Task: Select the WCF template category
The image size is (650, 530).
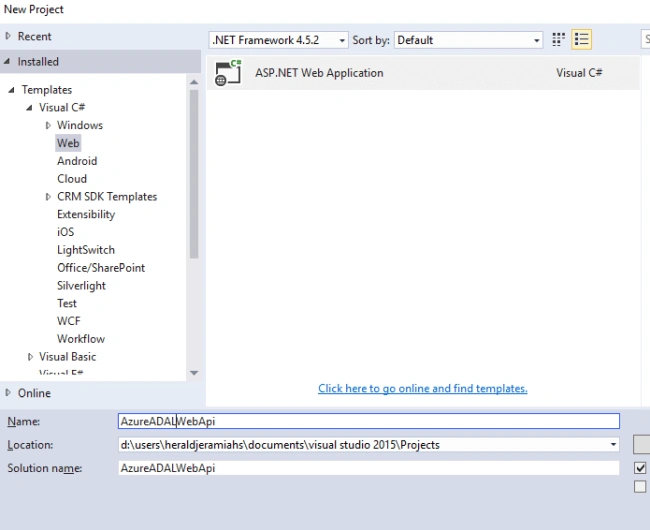Action: [x=69, y=321]
